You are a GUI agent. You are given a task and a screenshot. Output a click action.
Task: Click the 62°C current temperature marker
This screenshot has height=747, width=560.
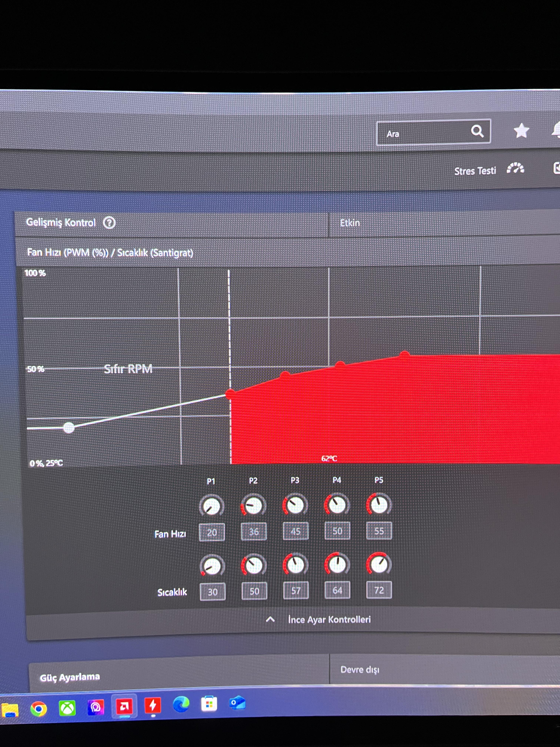coord(329,458)
